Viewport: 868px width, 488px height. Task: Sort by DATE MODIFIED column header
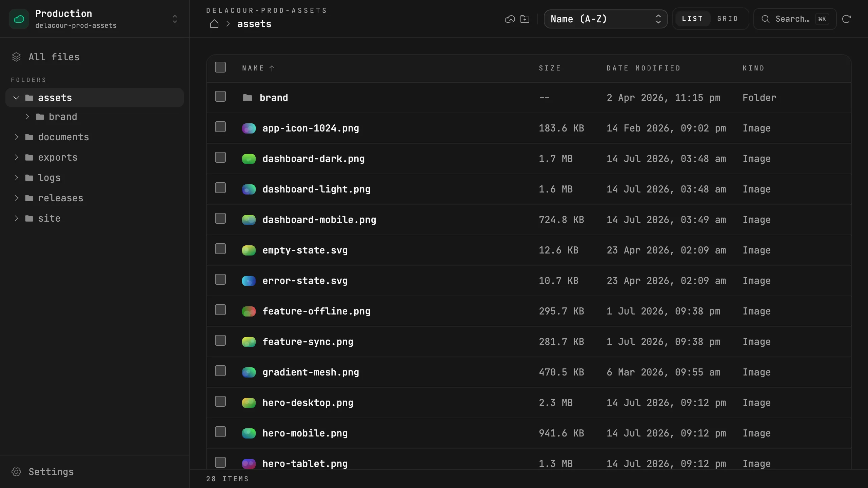(x=644, y=68)
